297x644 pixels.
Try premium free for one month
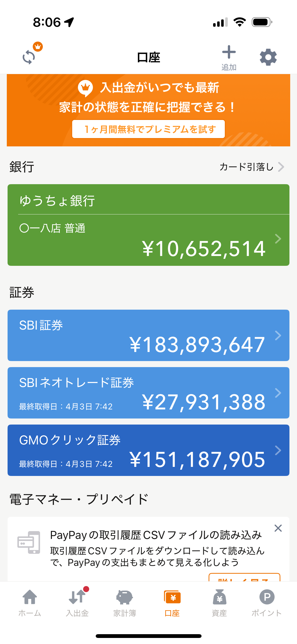click(148, 129)
